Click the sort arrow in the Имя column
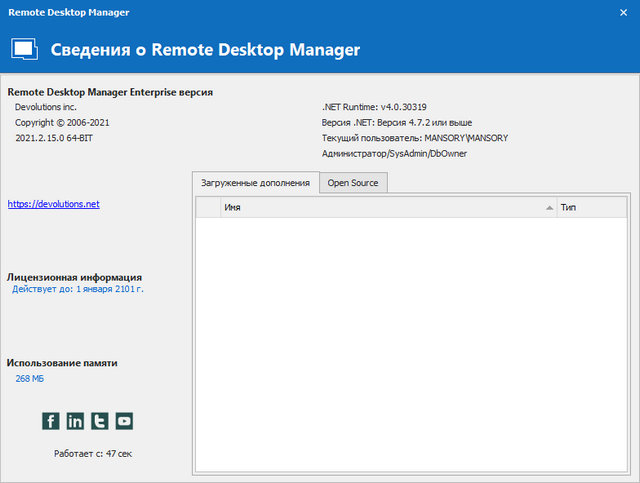 [x=549, y=207]
